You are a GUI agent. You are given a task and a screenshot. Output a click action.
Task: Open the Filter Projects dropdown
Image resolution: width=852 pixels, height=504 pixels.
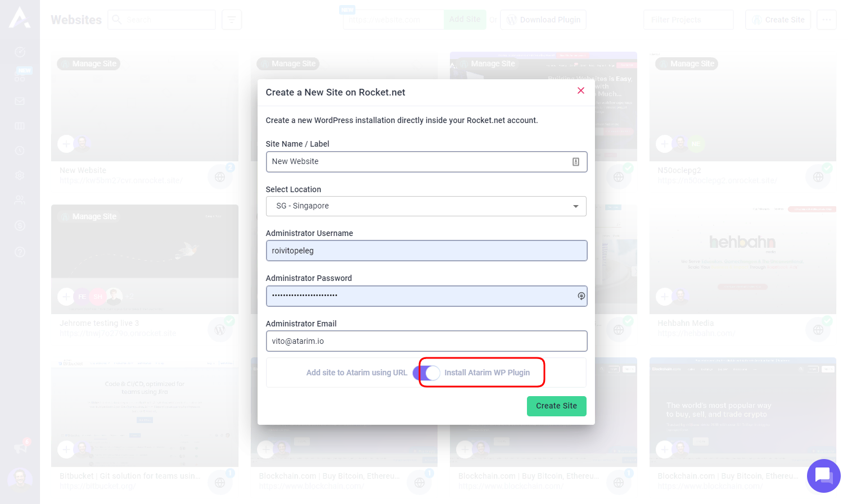(688, 20)
